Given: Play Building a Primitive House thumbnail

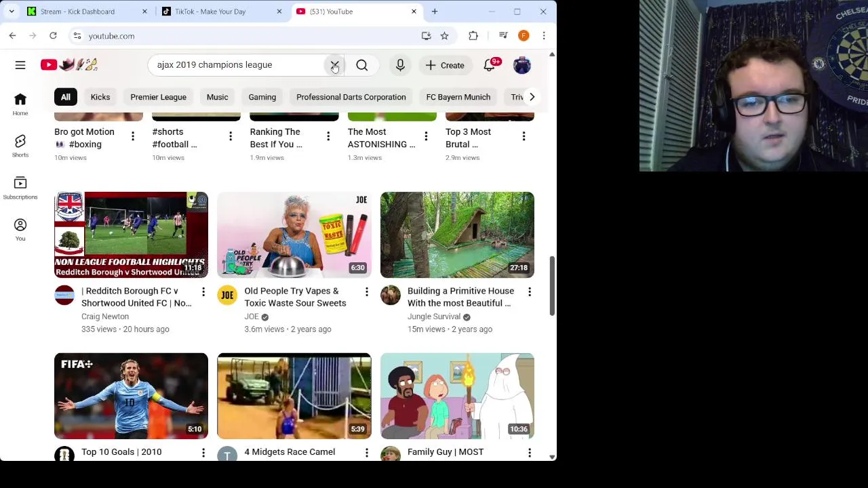Looking at the screenshot, I should [x=457, y=235].
